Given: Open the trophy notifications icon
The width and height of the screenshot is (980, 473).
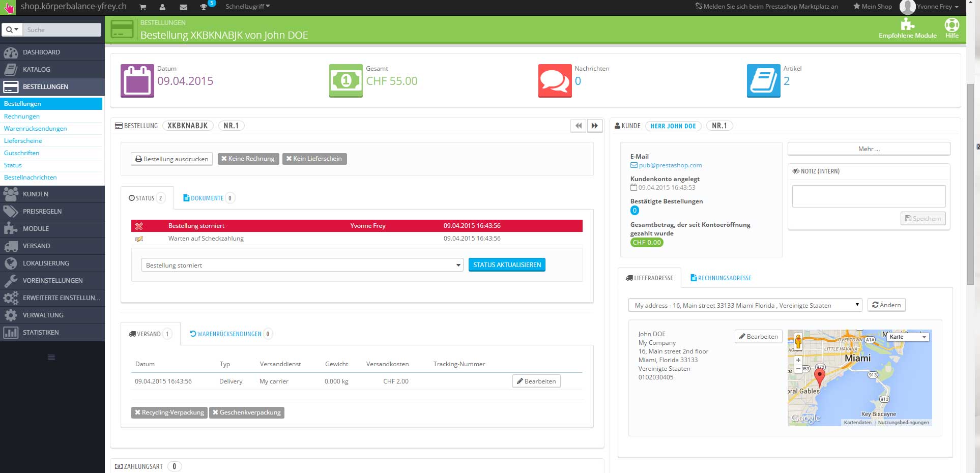Looking at the screenshot, I should point(204,7).
